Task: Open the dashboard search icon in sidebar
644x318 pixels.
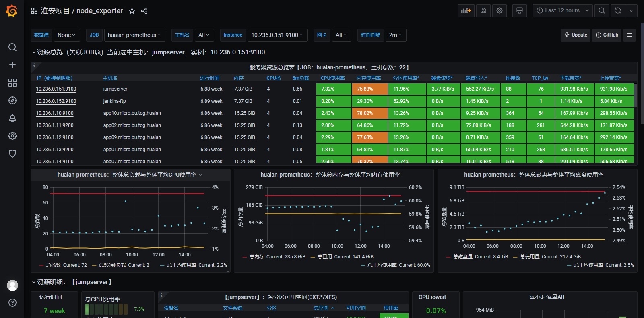Action: pyautogui.click(x=12, y=47)
